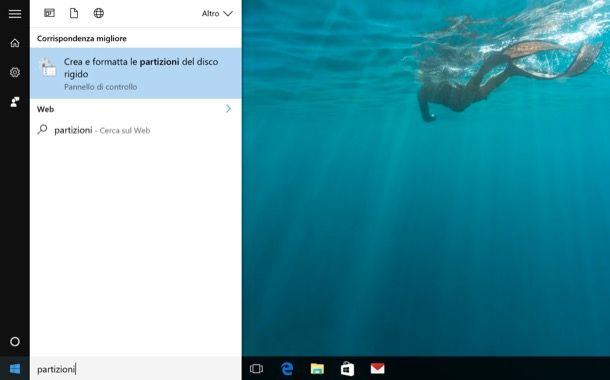Click 'Pannello di controllo' subtitle text
This screenshot has width=610, height=380.
(100, 87)
